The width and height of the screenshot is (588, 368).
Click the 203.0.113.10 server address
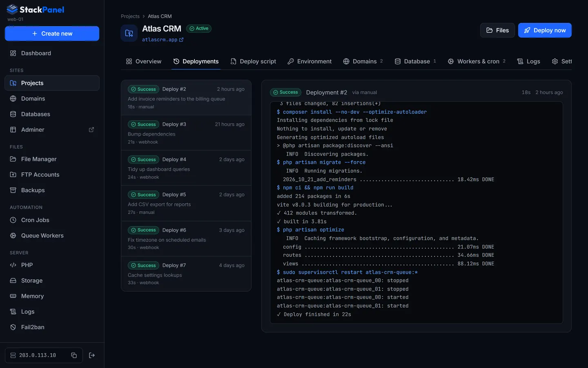pyautogui.click(x=38, y=355)
